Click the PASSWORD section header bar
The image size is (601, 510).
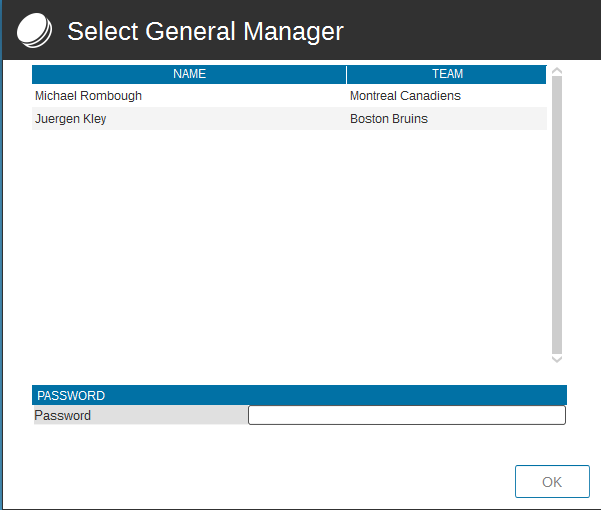click(299, 395)
